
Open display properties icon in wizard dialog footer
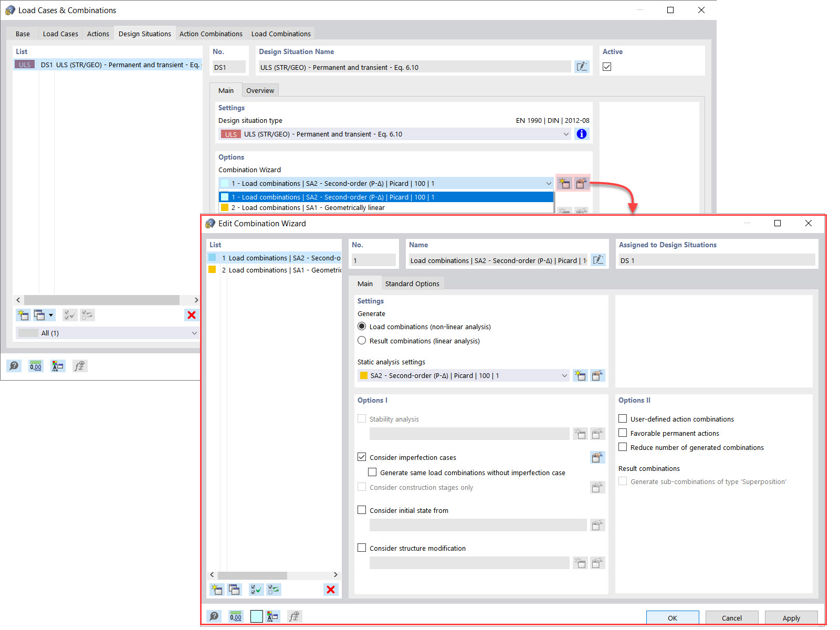[x=272, y=616]
